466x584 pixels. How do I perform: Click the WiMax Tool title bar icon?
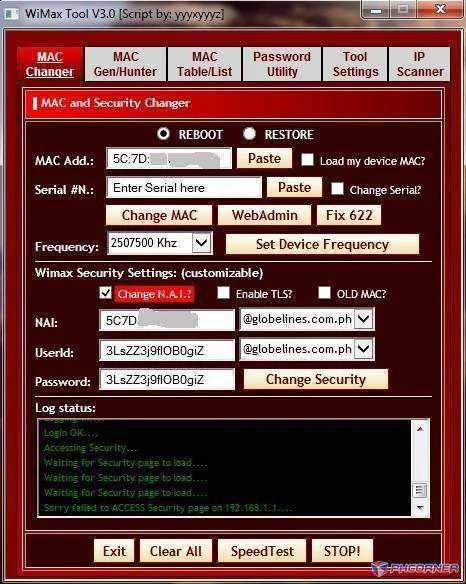pos(11,14)
